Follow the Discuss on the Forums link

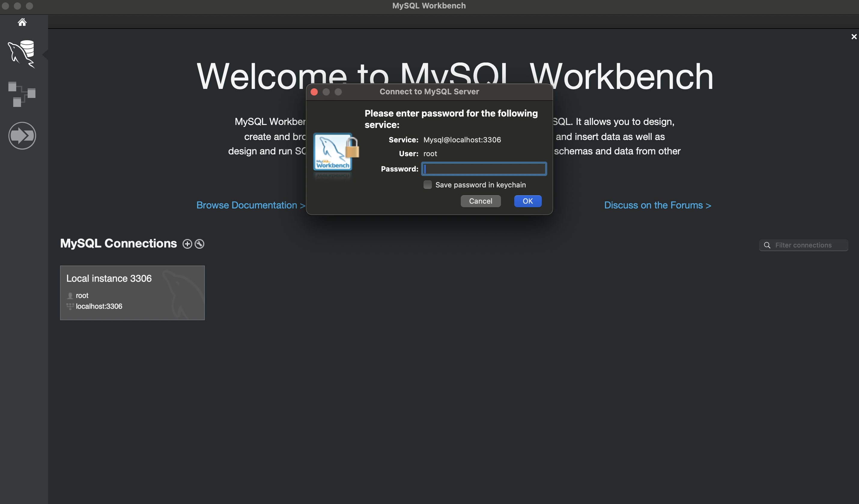pos(657,205)
